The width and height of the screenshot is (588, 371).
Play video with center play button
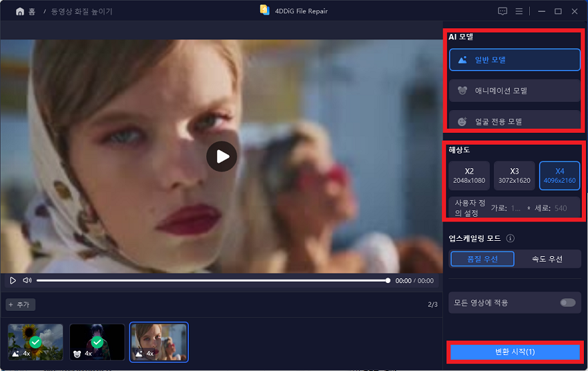pyautogui.click(x=221, y=156)
